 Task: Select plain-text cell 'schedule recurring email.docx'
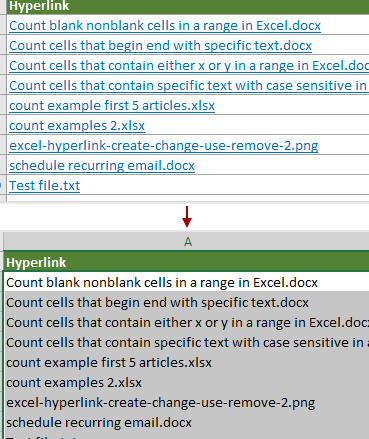click(186, 423)
